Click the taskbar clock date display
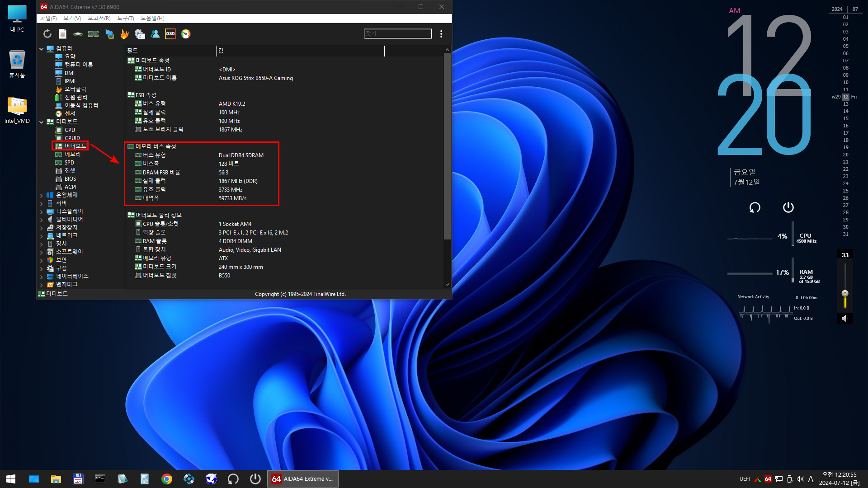 coord(839,479)
